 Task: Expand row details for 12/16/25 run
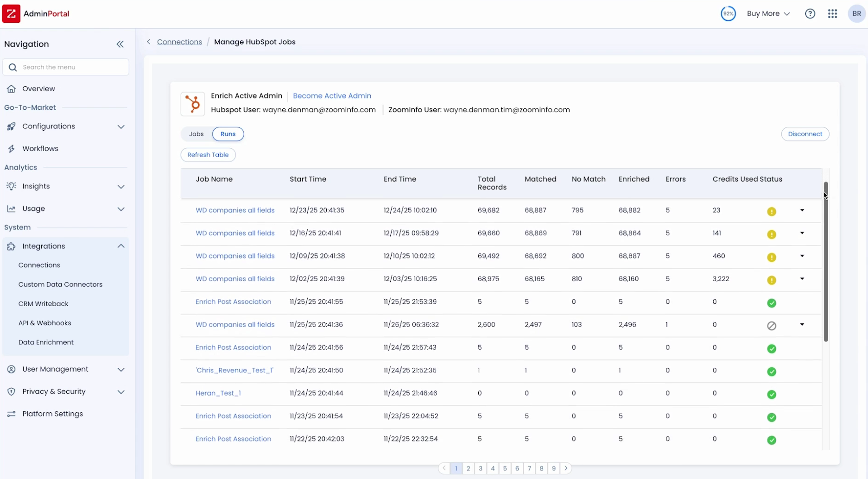tap(802, 233)
